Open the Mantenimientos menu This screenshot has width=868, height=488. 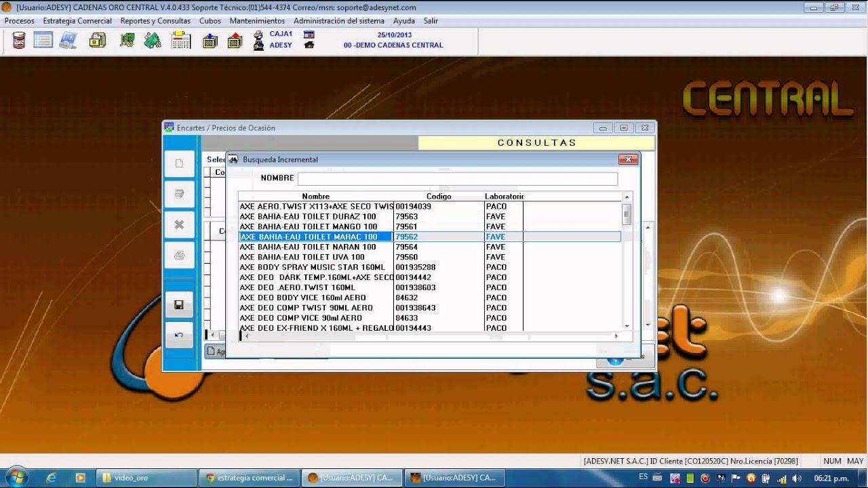pos(257,21)
